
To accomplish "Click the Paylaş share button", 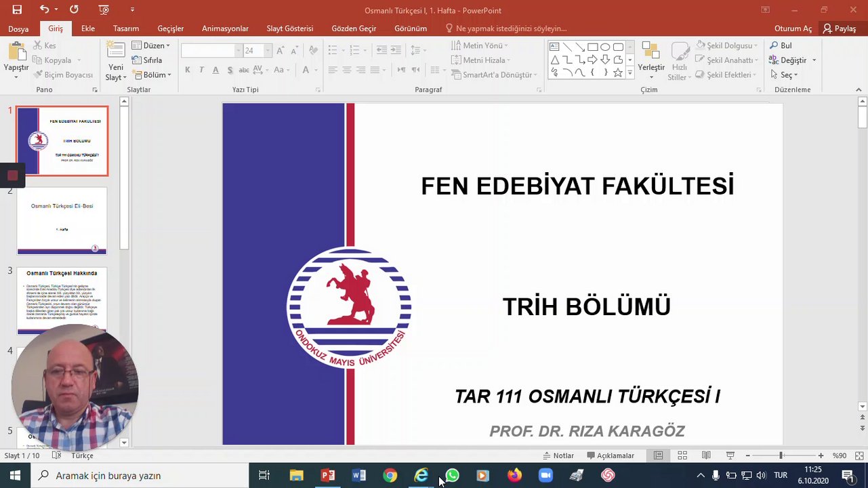I will coord(840,28).
